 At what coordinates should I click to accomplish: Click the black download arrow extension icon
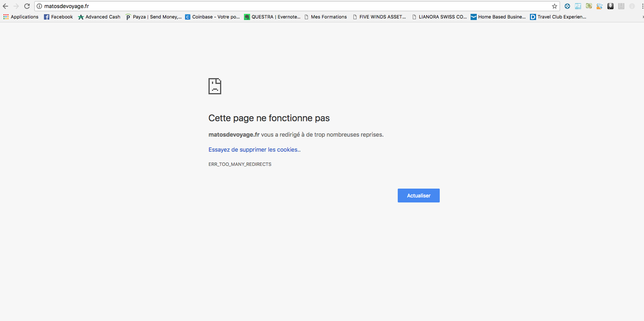click(610, 6)
